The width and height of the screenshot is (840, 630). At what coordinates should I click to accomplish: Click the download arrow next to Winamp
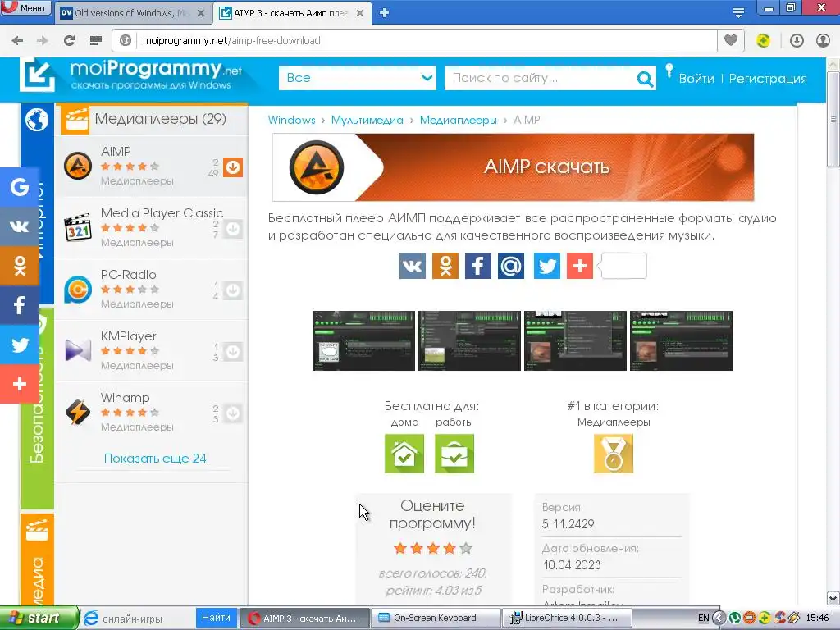(232, 413)
